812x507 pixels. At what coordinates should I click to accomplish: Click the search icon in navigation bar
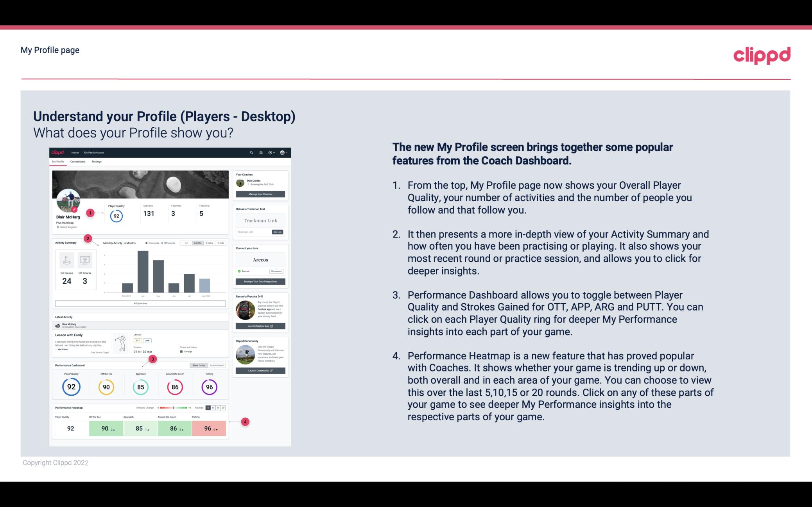[251, 153]
